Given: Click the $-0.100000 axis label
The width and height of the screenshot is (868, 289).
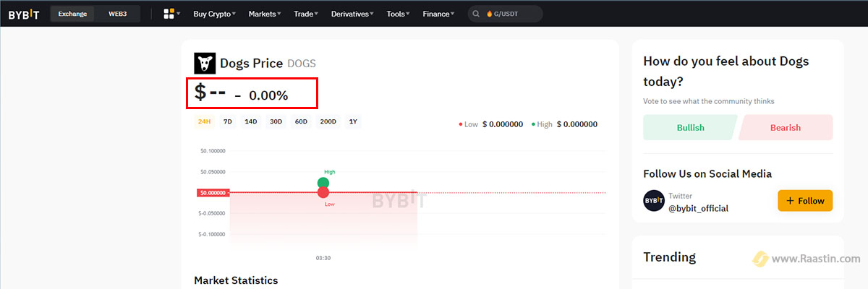Looking at the screenshot, I should click(x=213, y=234).
